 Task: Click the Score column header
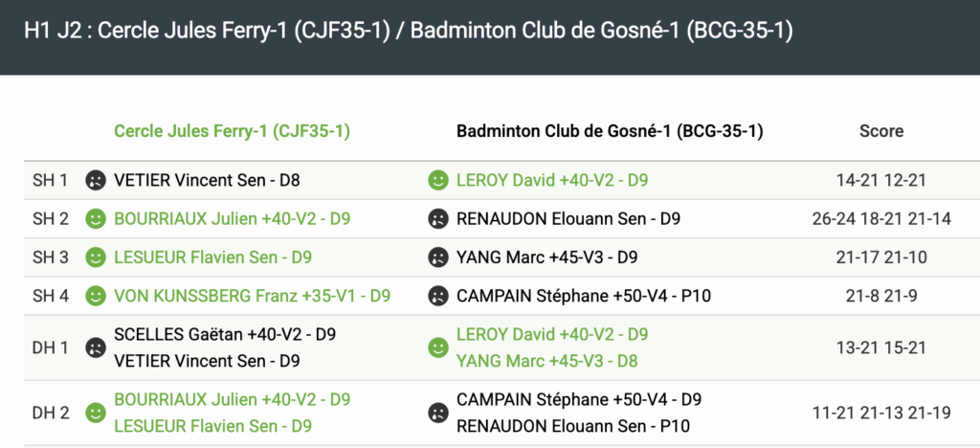click(x=881, y=131)
